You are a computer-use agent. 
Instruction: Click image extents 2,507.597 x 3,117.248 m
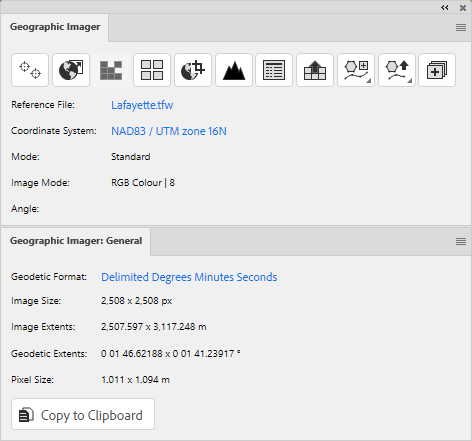[154, 327]
